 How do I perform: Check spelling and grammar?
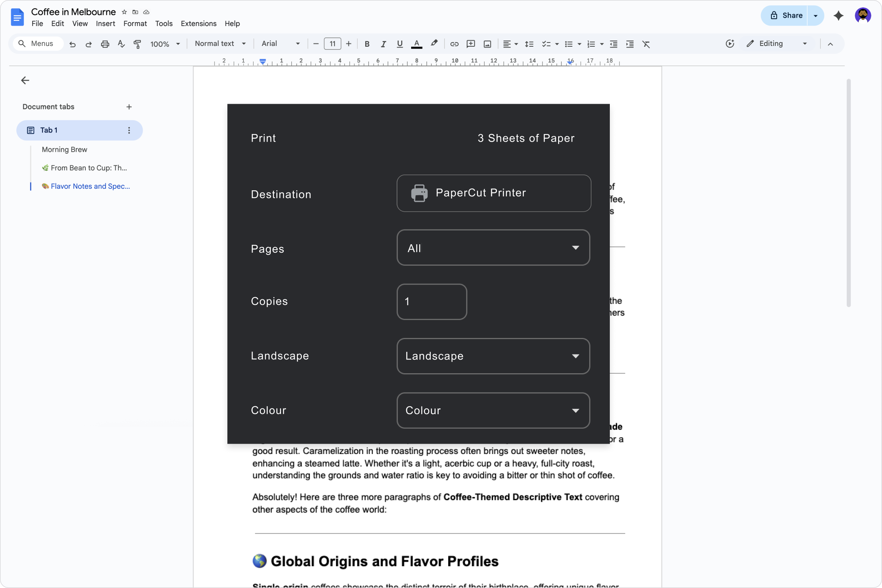121,44
